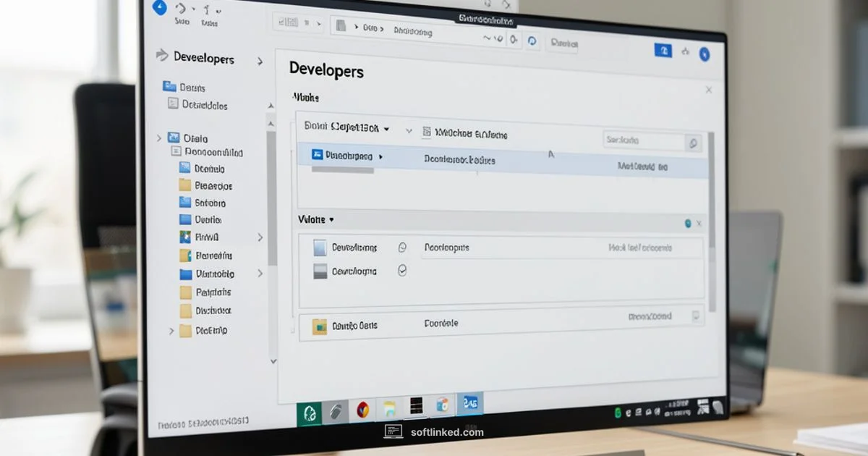Open the round blue account icon top-right
868x456 pixels.
[705, 52]
